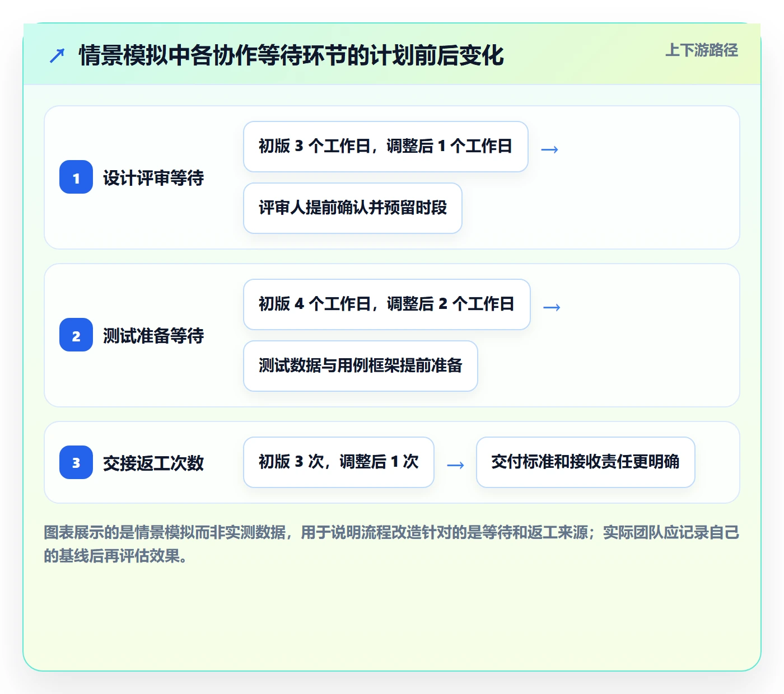Click the title 情景模拟中各协作等待环节的计划前后变化
The width and height of the screenshot is (784, 694).
pos(291,55)
